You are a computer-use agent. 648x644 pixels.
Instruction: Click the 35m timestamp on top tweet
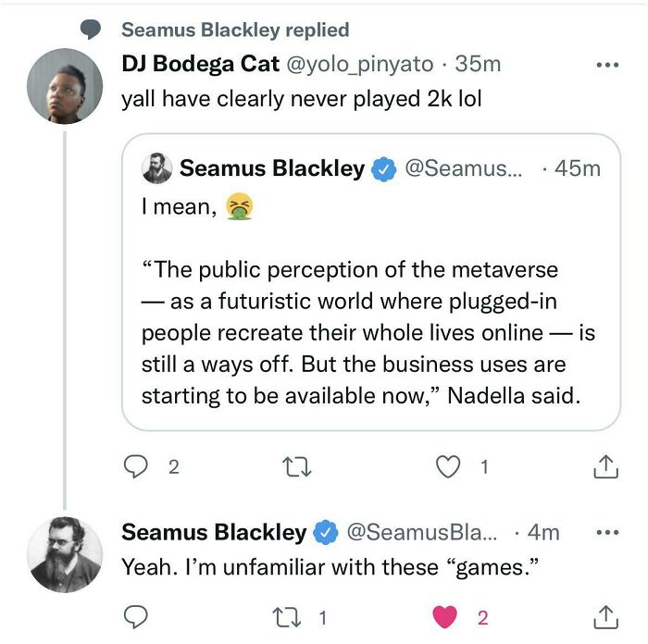(x=478, y=64)
